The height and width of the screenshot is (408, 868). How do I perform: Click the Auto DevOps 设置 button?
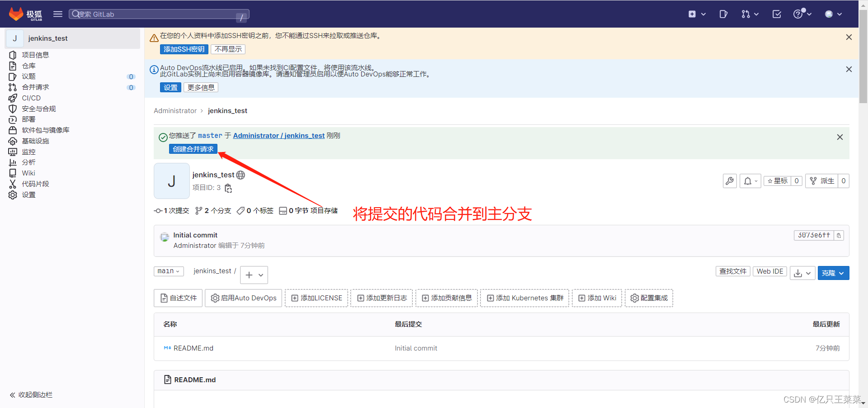coord(170,87)
